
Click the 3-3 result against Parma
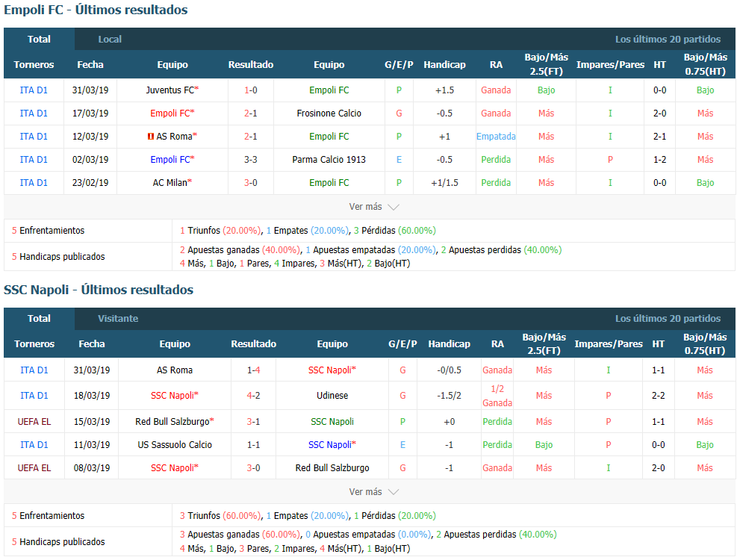pyautogui.click(x=251, y=159)
